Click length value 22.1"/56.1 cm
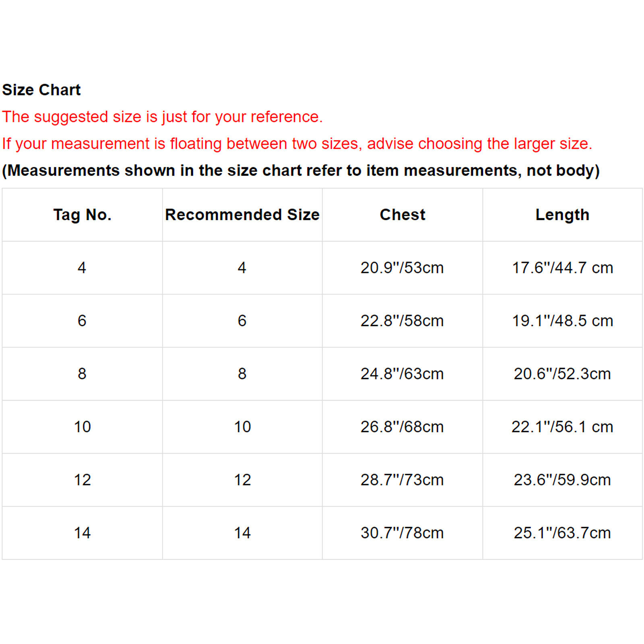Viewport: 644px width, 644px height. coord(562,427)
